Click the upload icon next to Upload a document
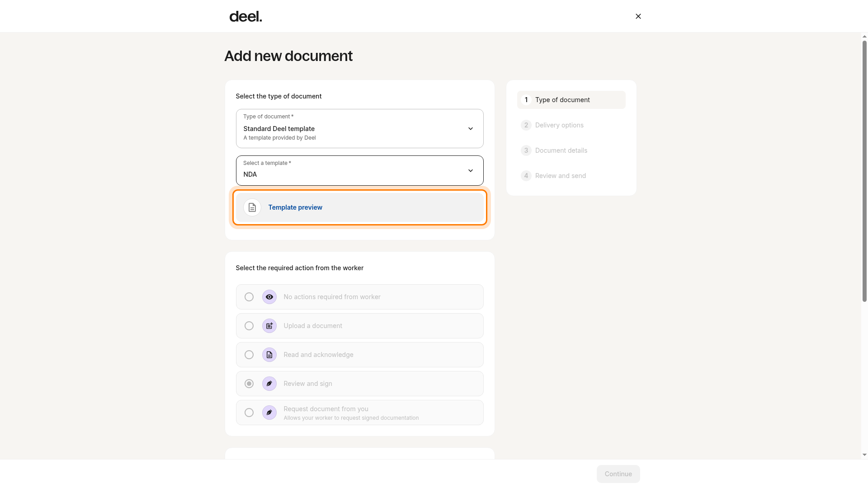Viewport: 868px width, 488px height. pos(269,326)
